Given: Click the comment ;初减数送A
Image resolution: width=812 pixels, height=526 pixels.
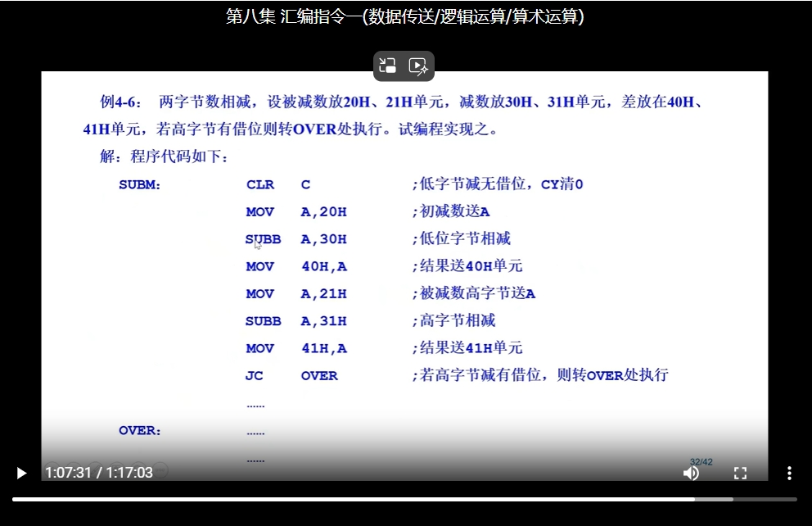Looking at the screenshot, I should [451, 211].
